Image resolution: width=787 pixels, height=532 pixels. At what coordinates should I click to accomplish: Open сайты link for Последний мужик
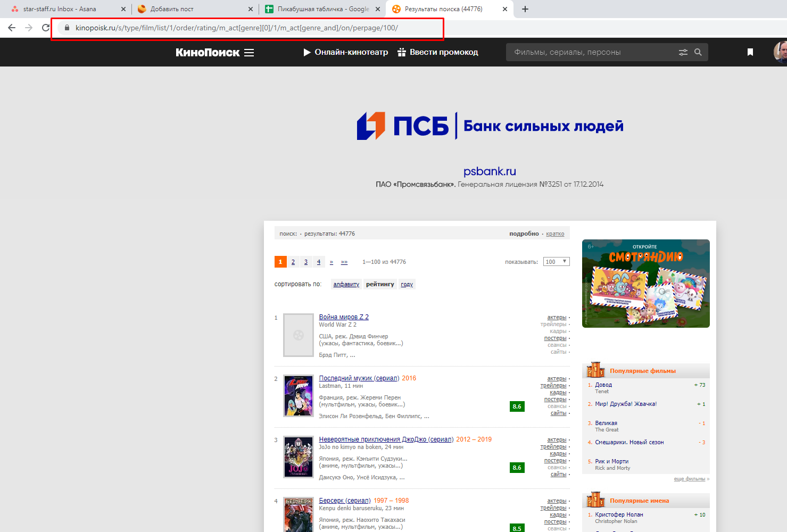[559, 413]
